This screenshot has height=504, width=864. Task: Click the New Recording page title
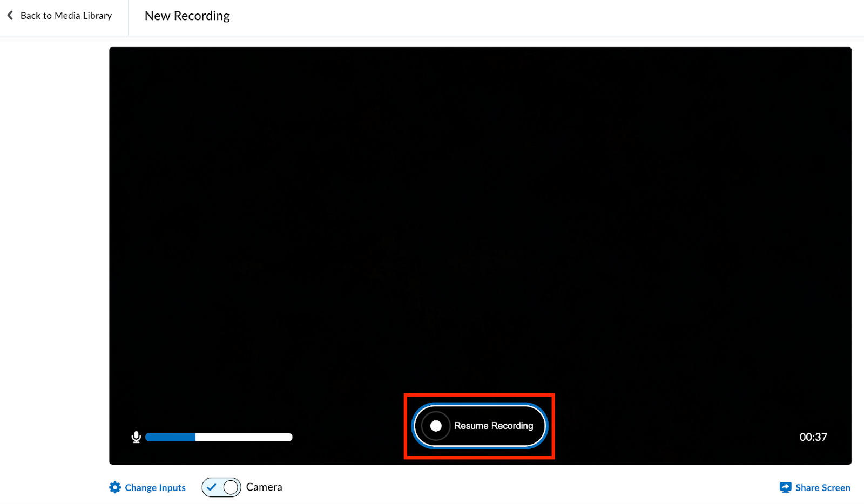click(187, 16)
